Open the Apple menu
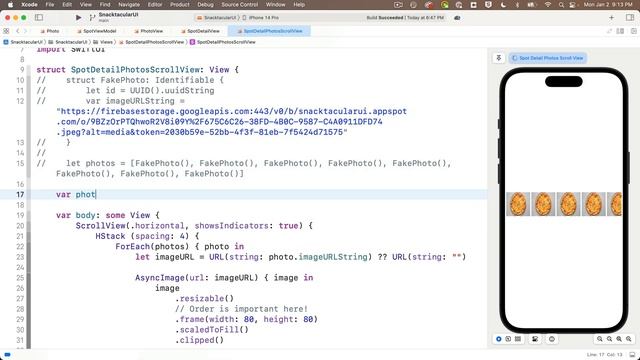This screenshot has height=360, width=640. point(10,4)
